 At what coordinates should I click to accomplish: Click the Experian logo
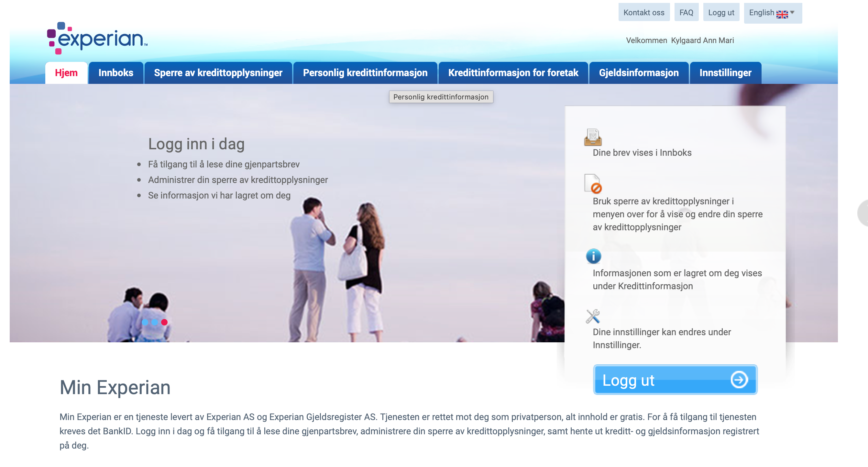(97, 38)
